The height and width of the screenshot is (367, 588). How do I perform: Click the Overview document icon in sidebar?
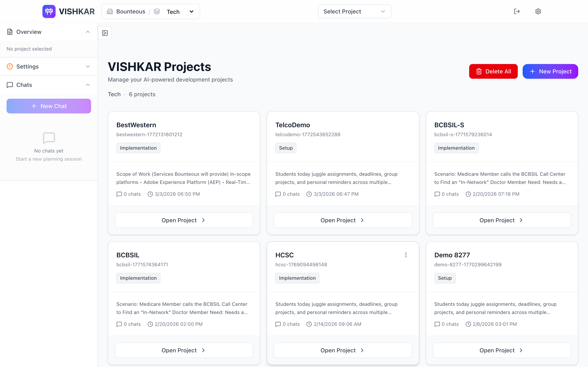point(10,32)
